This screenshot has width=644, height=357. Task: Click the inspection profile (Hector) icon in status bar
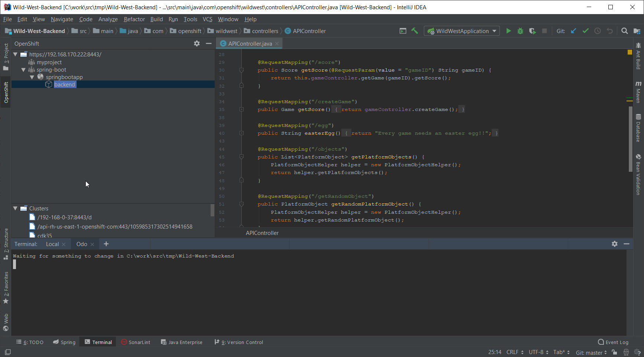click(626, 352)
